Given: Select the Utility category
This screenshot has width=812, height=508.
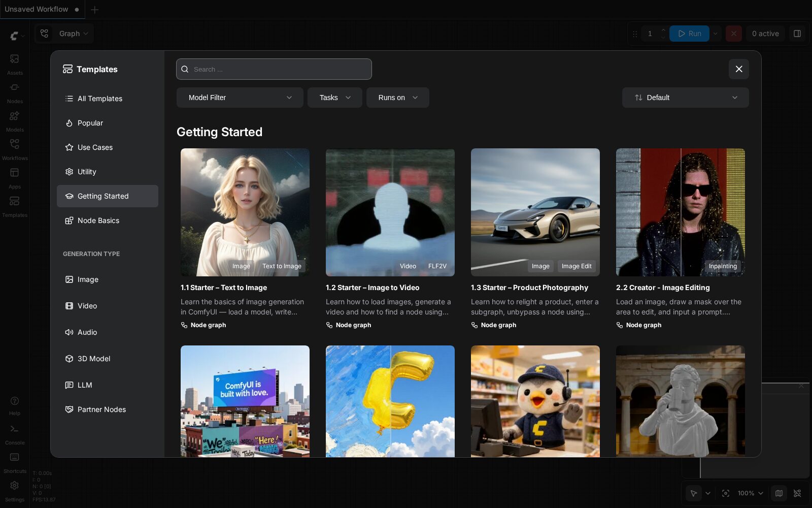Looking at the screenshot, I should tap(108, 172).
